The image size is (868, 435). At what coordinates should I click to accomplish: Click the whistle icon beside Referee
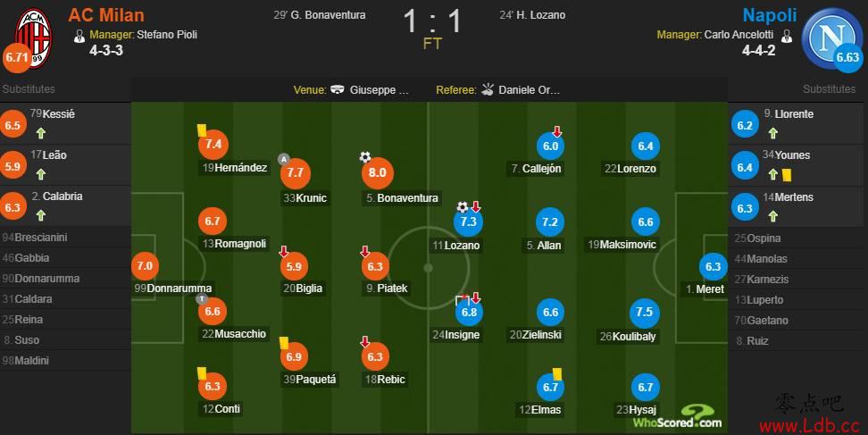point(487,90)
